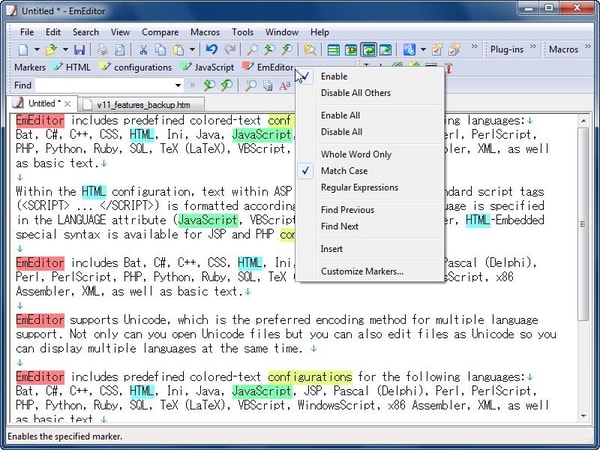Click the Paste clipboard icon
The width and height of the screenshot is (600, 450).
(179, 50)
